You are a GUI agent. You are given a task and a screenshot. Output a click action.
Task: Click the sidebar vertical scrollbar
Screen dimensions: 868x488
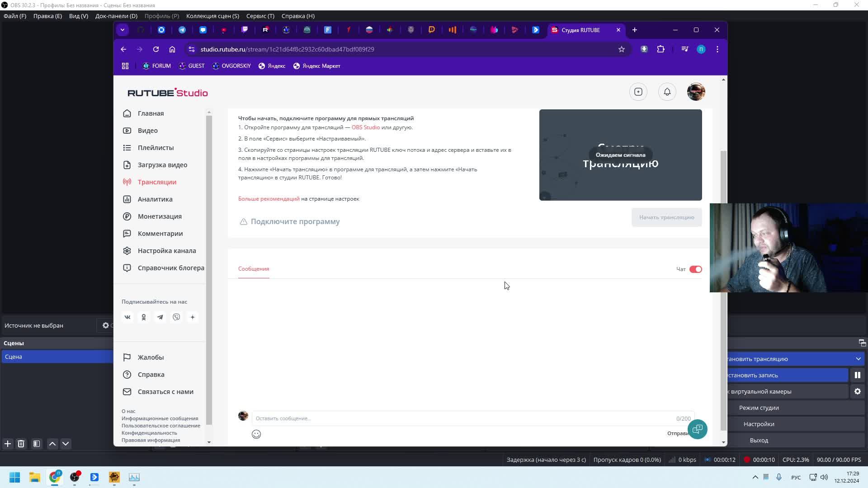tap(209, 271)
